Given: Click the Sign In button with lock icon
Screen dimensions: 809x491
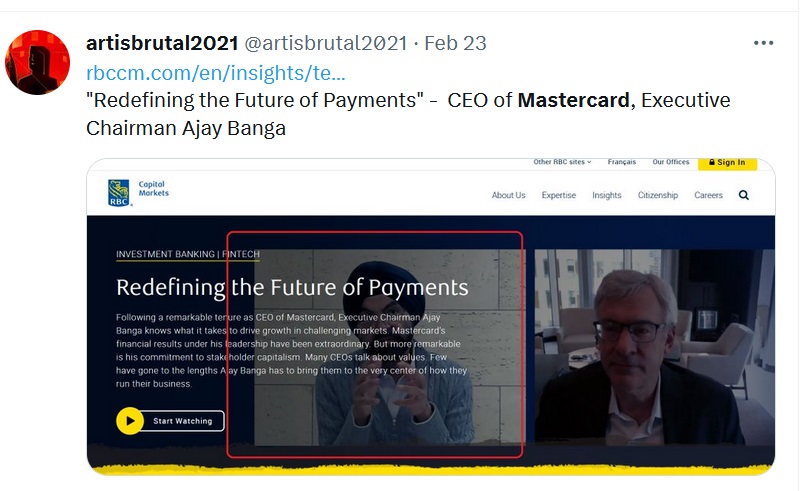Looking at the screenshot, I should pos(727,163).
